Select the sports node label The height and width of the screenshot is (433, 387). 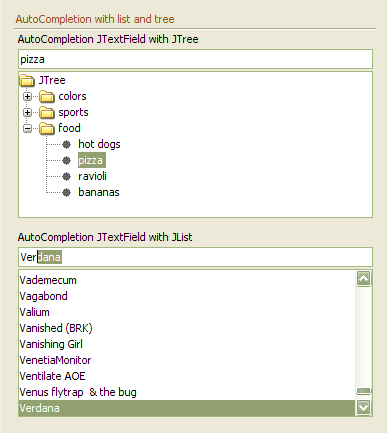(73, 112)
